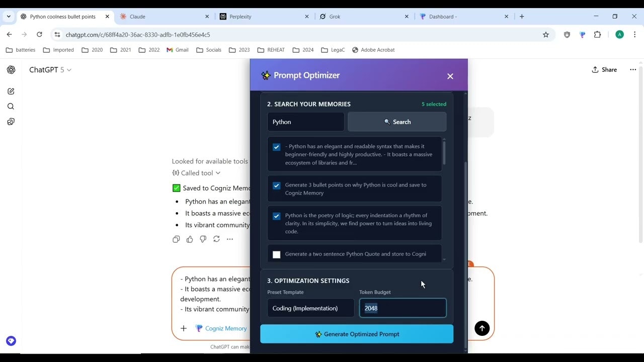
Task: Open the tab search dropdown arrow
Action: coord(9,17)
